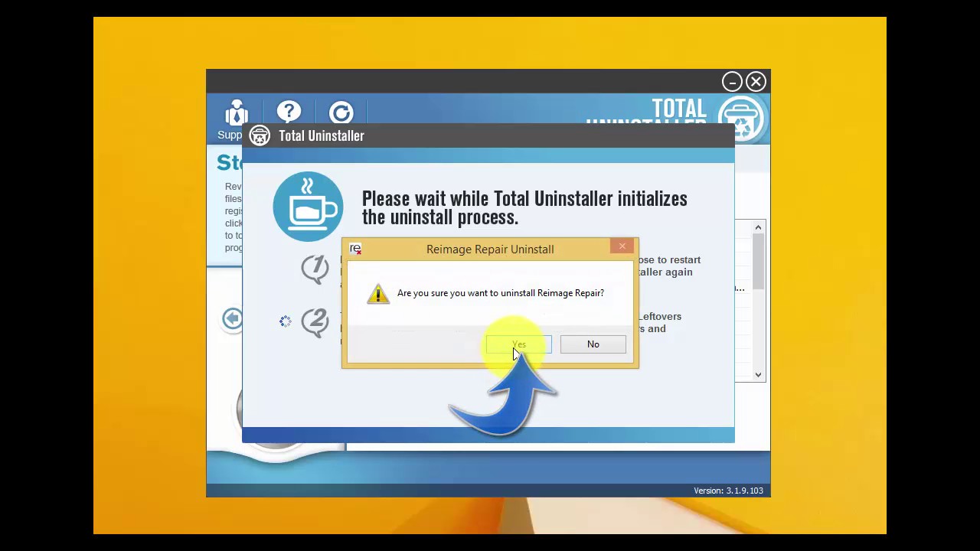This screenshot has height=551, width=980.
Task: Click the 'Please wait while Total Uninstaller initializes' heading
Action: [x=524, y=207]
